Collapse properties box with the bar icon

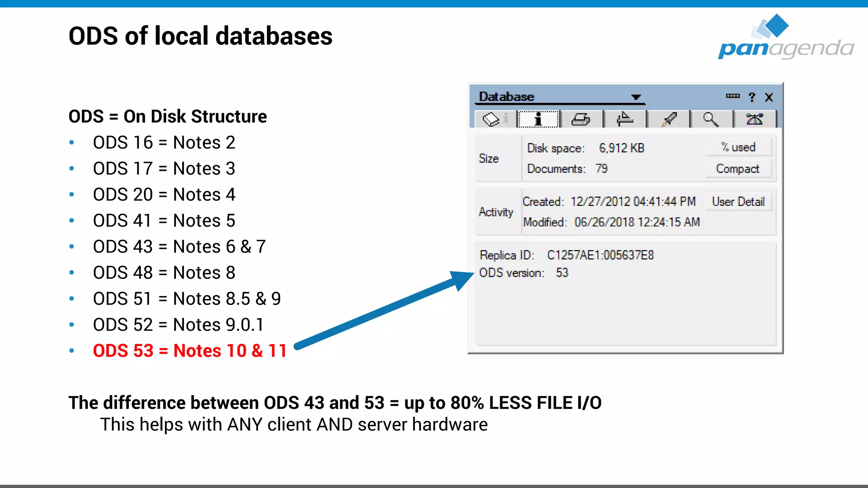(732, 96)
